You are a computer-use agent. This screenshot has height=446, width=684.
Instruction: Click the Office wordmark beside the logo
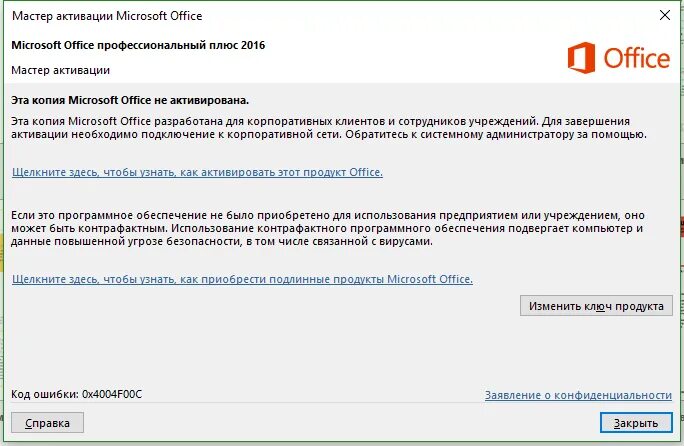coord(636,58)
